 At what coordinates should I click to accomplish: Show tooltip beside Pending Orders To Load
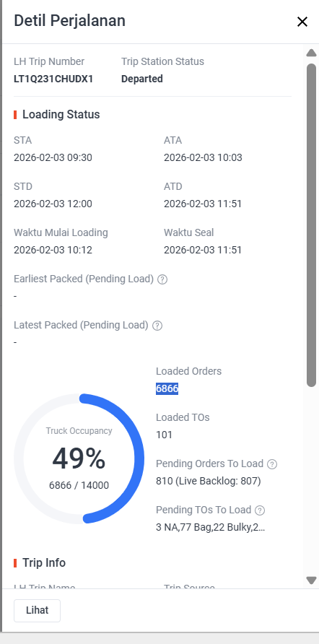click(x=272, y=464)
